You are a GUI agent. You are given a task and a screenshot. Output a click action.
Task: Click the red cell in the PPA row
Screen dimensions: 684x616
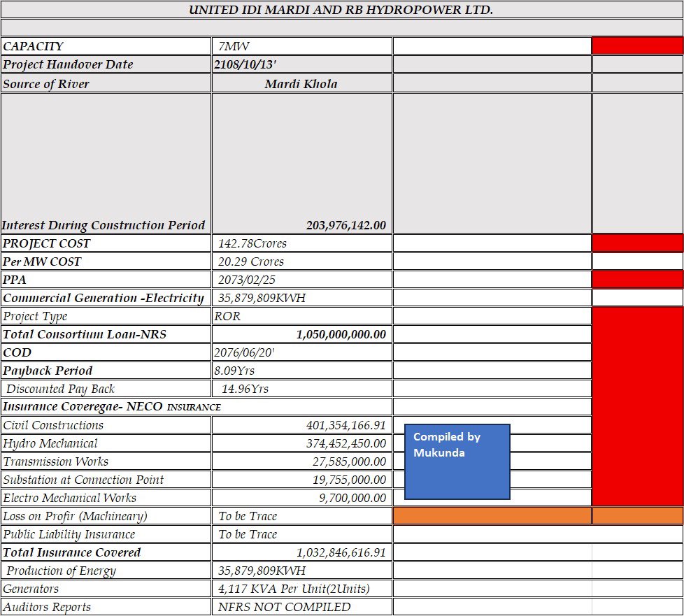coord(638,280)
